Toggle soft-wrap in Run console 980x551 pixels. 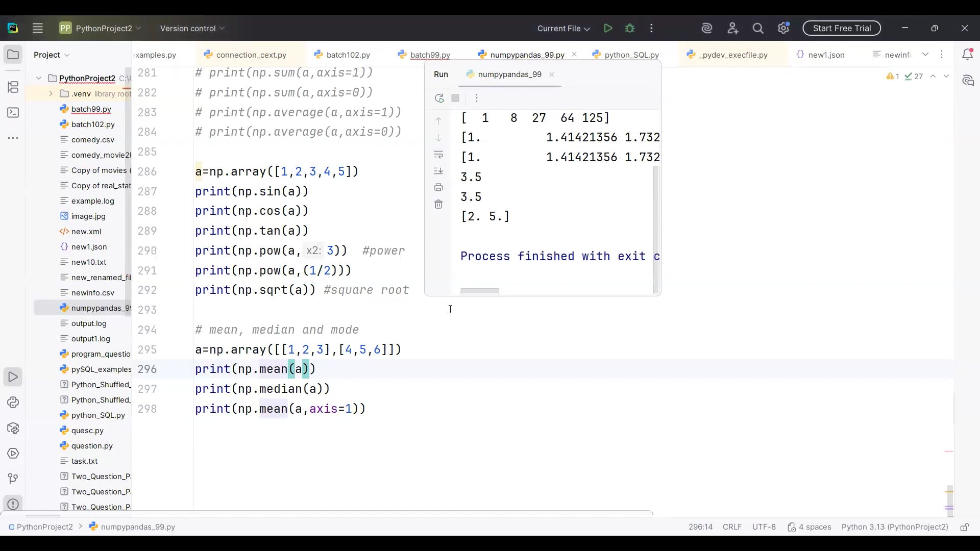click(x=438, y=155)
